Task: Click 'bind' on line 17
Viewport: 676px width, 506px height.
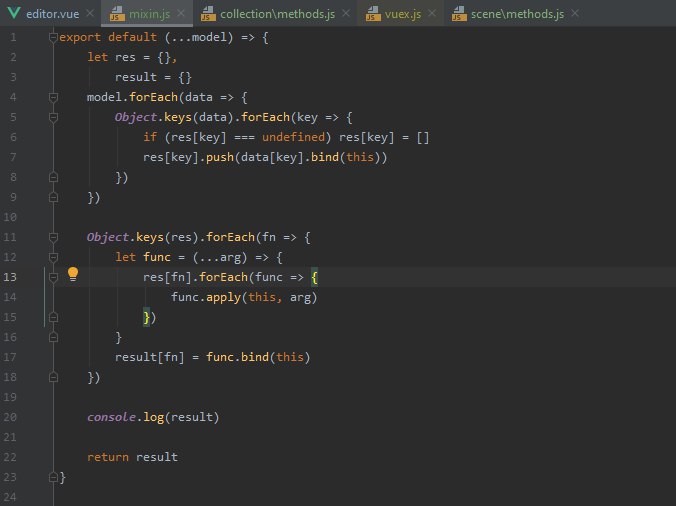Action: (255, 357)
